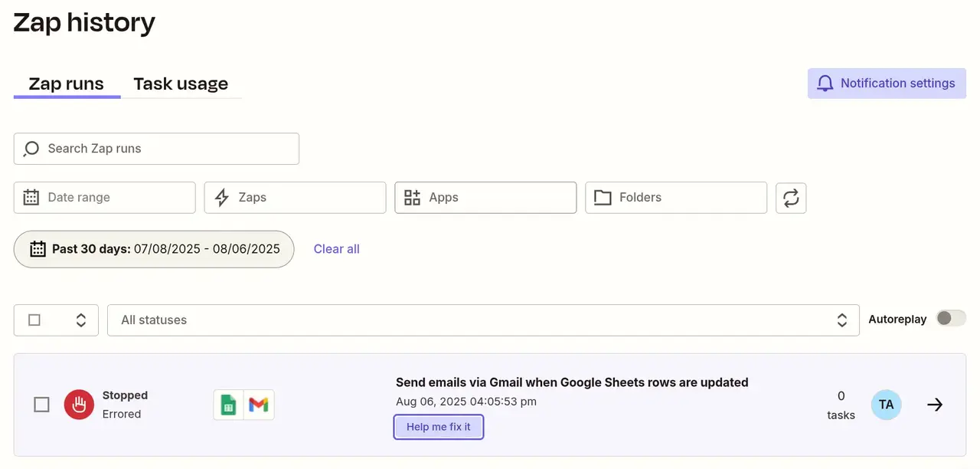980x469 pixels.
Task: Click the Help me fix it button
Action: click(x=439, y=427)
